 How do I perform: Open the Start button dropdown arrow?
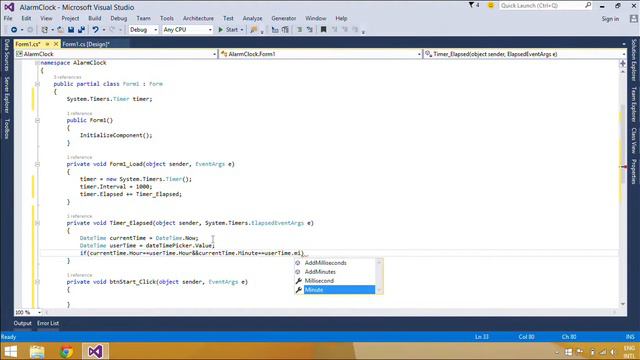point(242,30)
